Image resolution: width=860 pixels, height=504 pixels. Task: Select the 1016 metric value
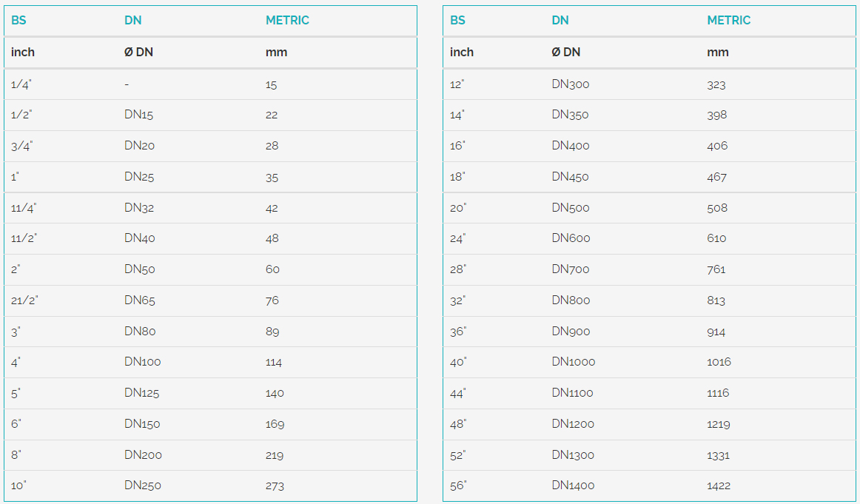tap(719, 362)
